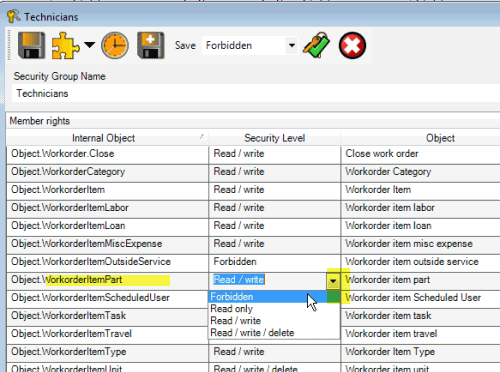This screenshot has width=500, height=372.
Task: Click the Close work order cell
Action: 421,154
